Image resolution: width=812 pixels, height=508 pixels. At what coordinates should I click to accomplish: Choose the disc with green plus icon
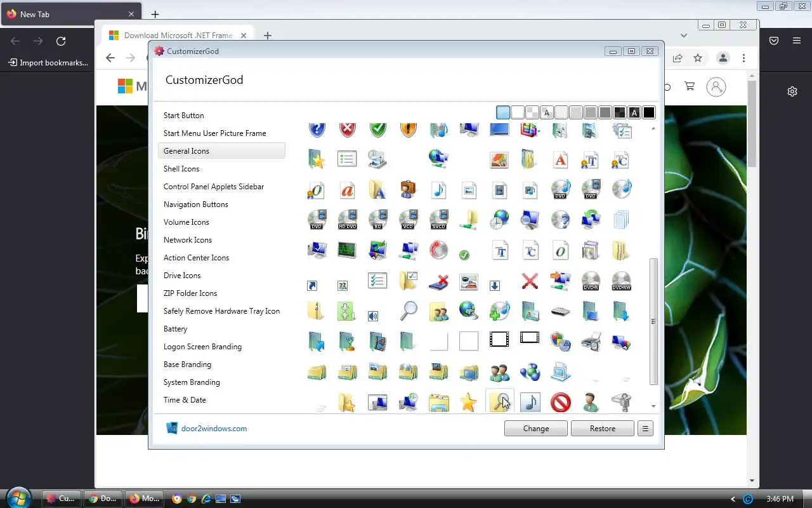pyautogui.click(x=499, y=311)
